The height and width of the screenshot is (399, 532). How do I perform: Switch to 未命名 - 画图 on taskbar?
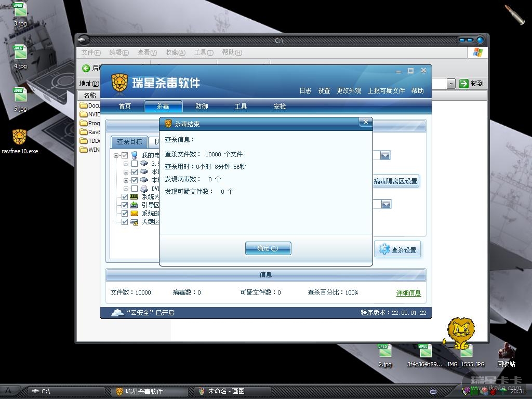pyautogui.click(x=232, y=391)
